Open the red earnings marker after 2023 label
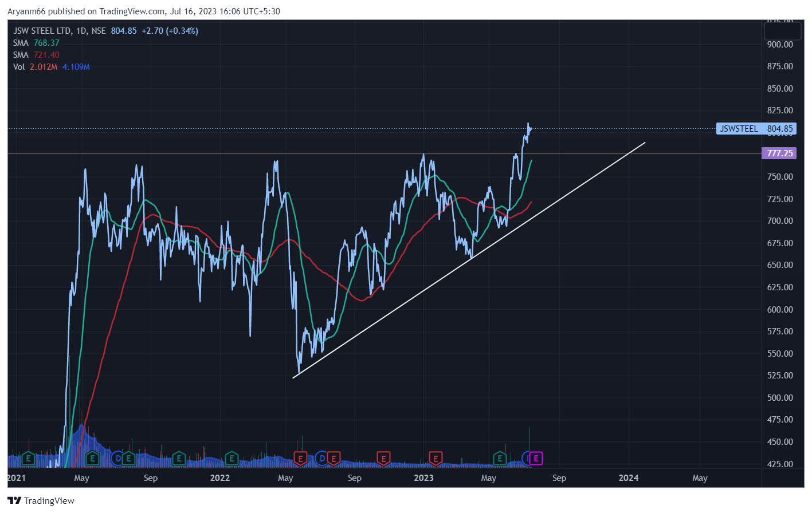 click(436, 459)
